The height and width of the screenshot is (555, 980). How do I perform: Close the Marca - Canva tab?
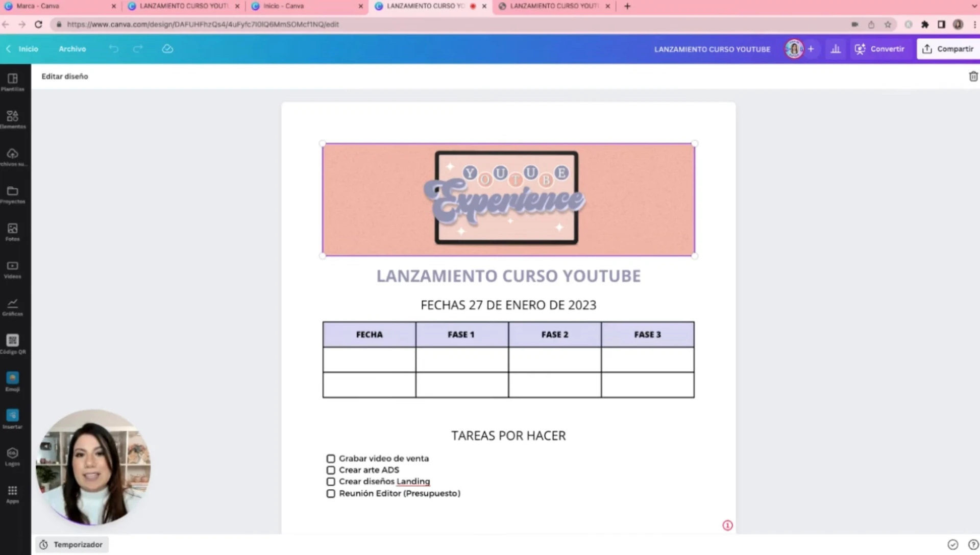tap(113, 6)
